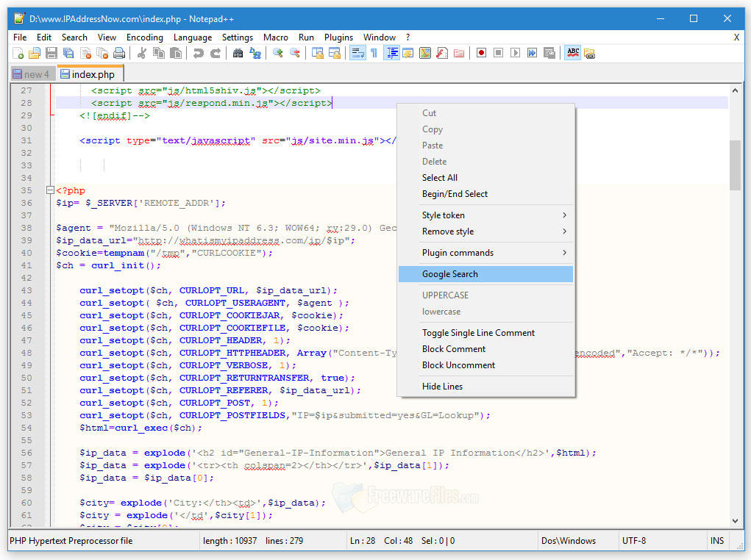Click the Print toolbar icon
Image resolution: width=751 pixels, height=560 pixels.
point(118,52)
